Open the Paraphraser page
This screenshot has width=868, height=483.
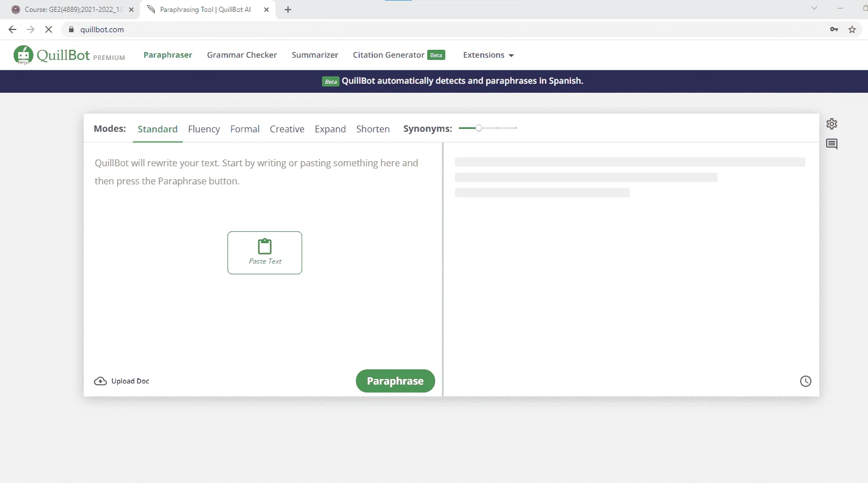(x=168, y=55)
